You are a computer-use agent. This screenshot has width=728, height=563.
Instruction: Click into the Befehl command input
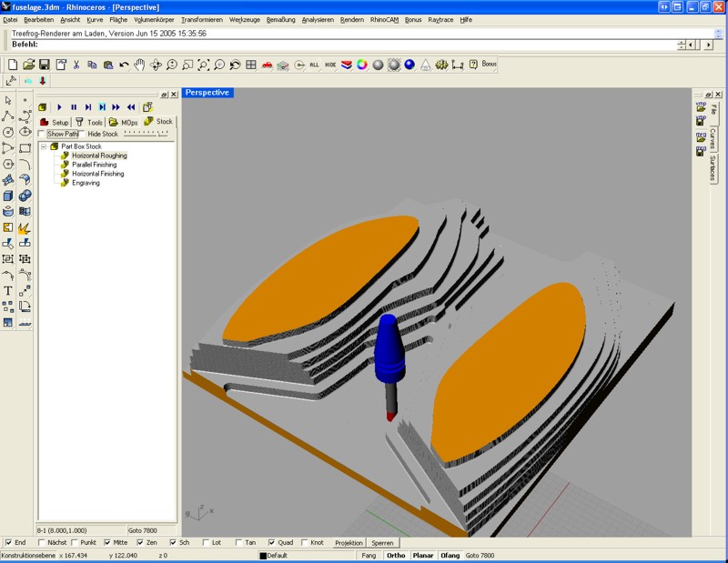point(358,45)
